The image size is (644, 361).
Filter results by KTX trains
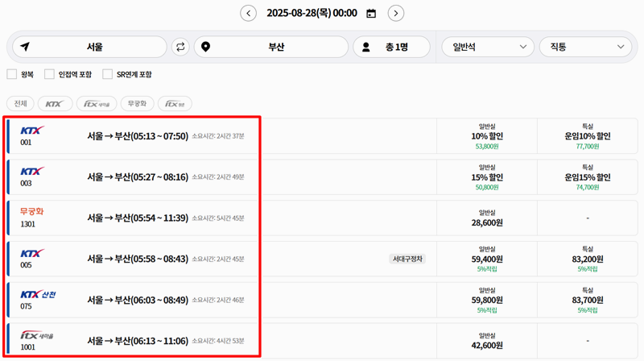point(55,104)
